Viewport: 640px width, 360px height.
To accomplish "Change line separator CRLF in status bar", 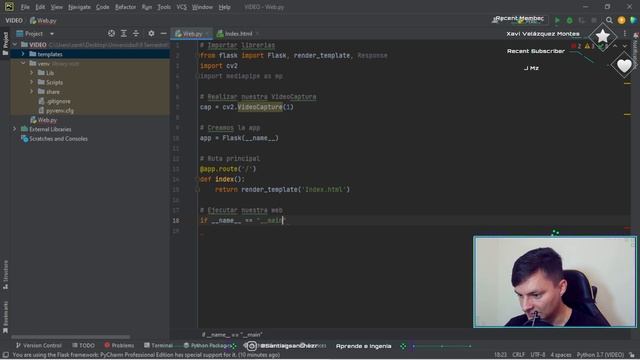I will [518, 355].
